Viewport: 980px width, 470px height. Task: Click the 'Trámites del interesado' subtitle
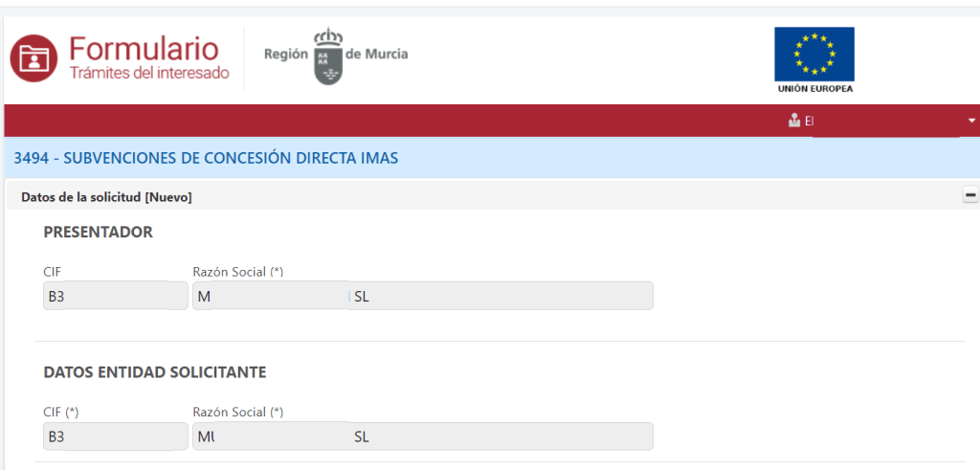point(149,73)
